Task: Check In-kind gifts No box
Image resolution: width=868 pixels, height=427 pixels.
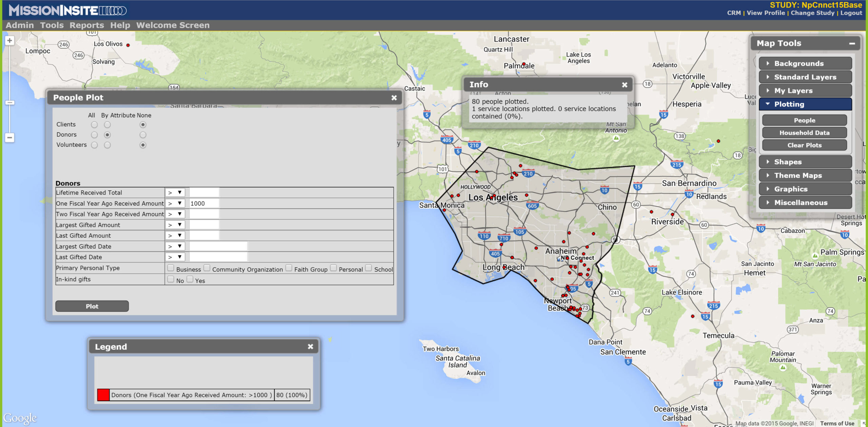Action: click(171, 279)
